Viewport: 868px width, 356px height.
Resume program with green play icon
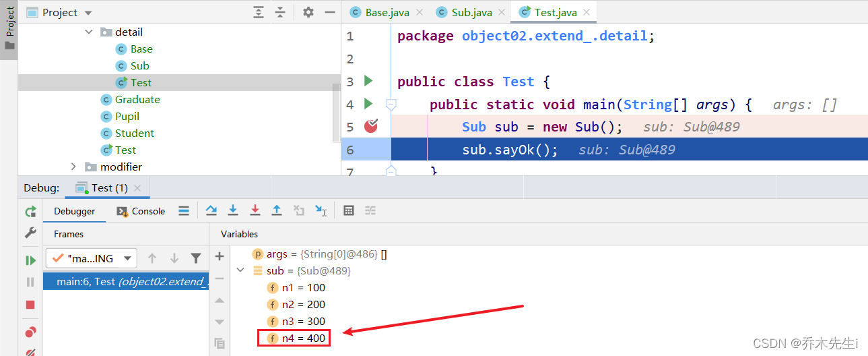30,260
